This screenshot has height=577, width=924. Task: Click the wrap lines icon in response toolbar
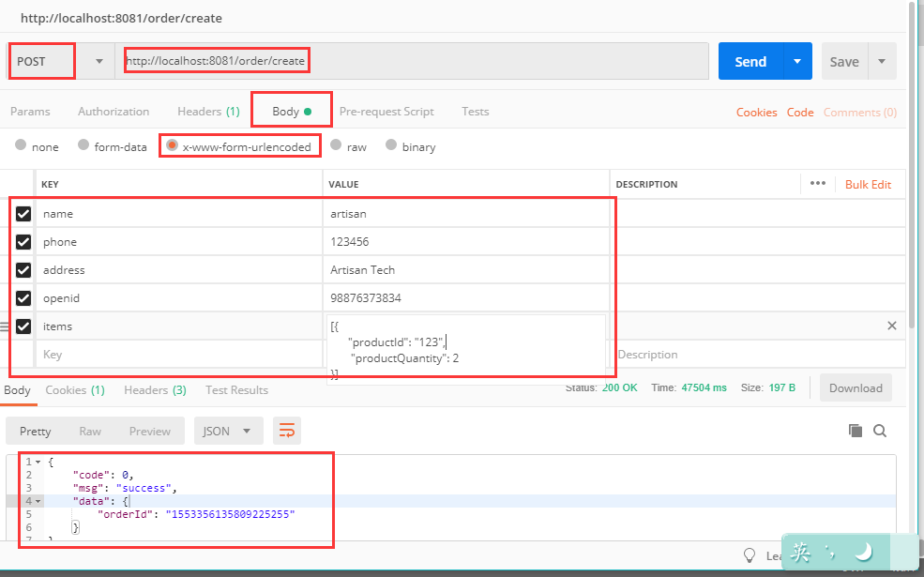(x=287, y=431)
